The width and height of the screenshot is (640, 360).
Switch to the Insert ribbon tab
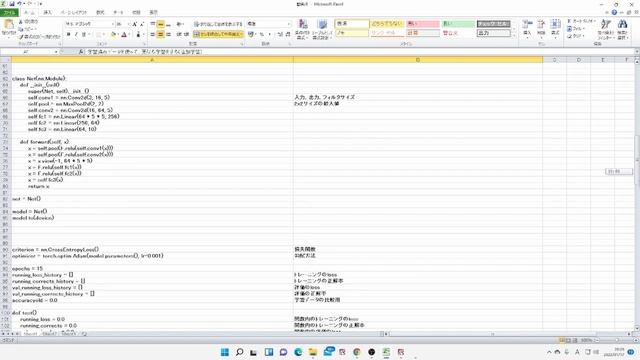[47, 13]
